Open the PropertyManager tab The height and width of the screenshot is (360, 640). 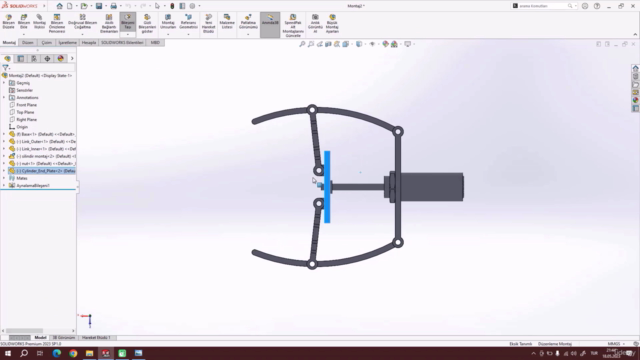pyautogui.click(x=21, y=59)
